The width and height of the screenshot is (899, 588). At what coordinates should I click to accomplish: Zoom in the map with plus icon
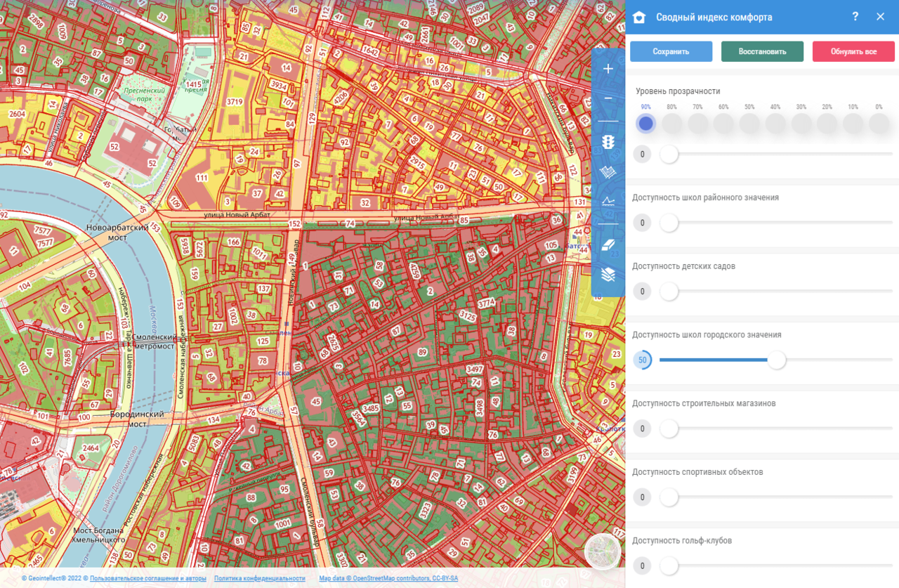[608, 69]
